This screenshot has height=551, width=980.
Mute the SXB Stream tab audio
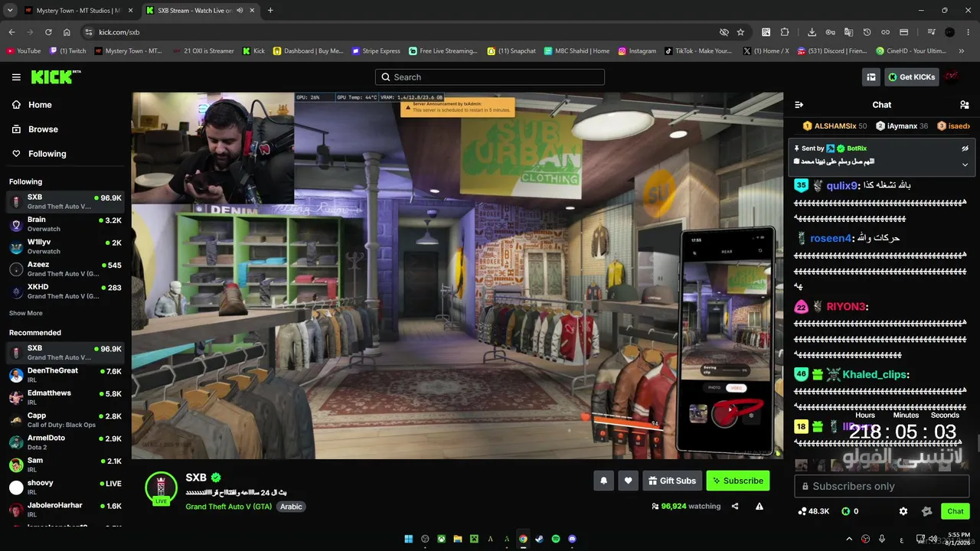240,11
